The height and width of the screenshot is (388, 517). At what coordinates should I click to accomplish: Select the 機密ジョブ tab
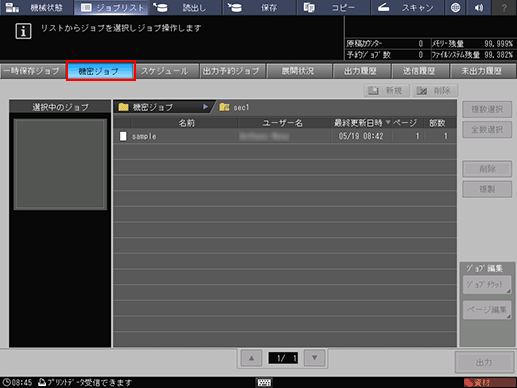[101, 71]
